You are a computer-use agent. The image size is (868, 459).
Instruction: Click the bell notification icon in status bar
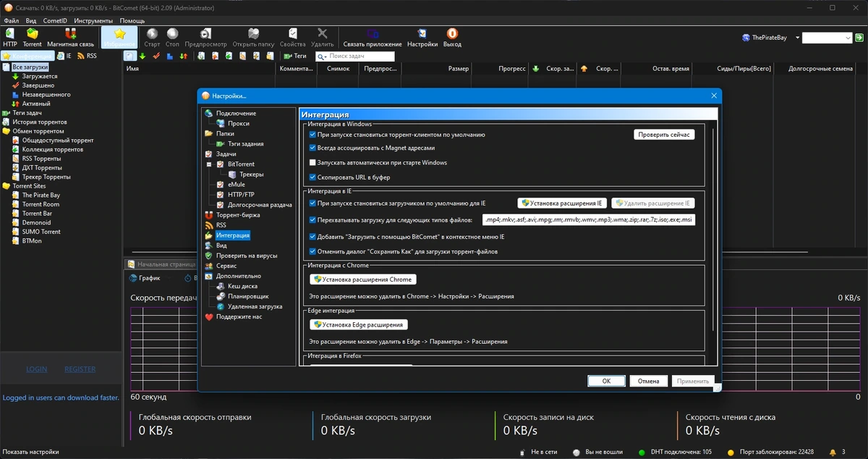click(833, 452)
